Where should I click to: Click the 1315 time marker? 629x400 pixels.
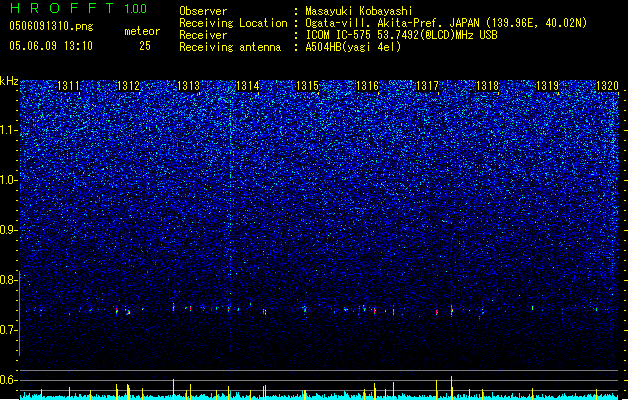(x=308, y=86)
